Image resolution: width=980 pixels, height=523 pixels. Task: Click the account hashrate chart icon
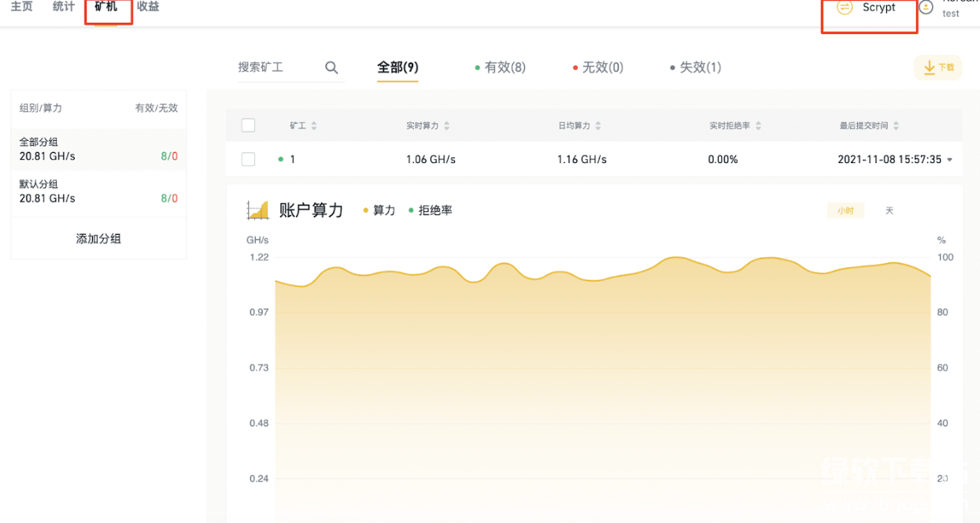coord(257,210)
